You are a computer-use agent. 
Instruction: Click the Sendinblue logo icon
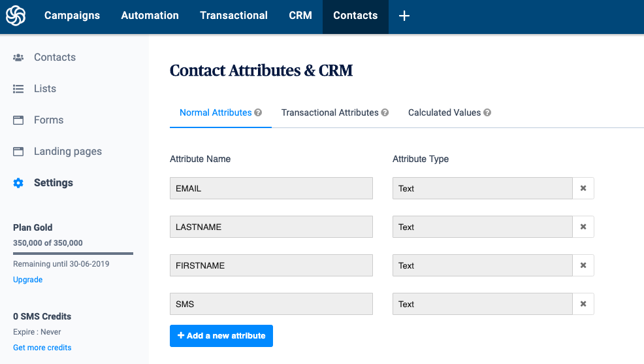16,15
